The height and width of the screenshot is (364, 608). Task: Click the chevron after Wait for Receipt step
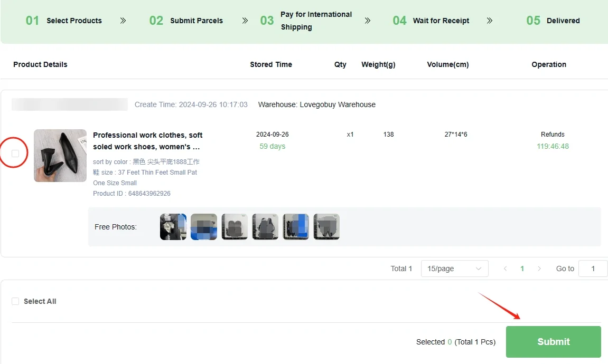[490, 21]
